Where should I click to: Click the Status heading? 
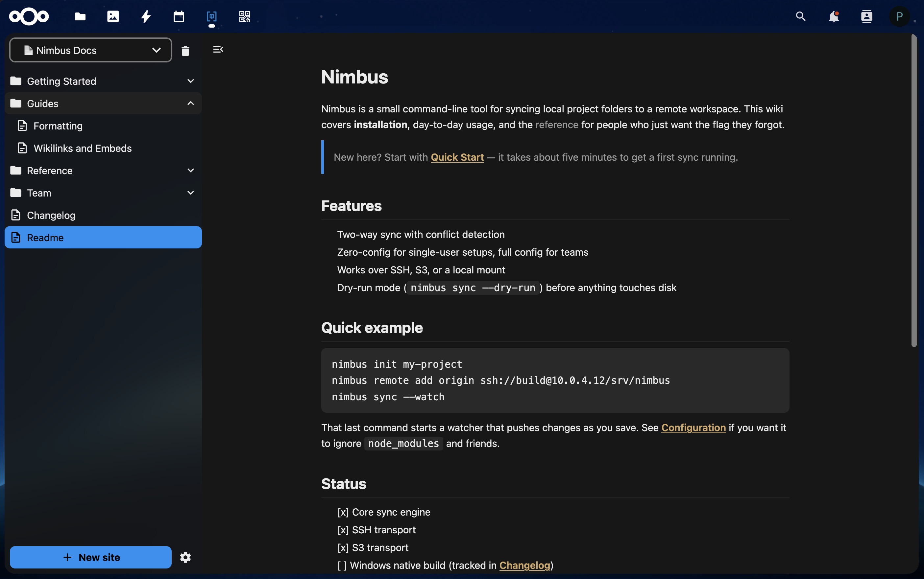click(x=344, y=484)
